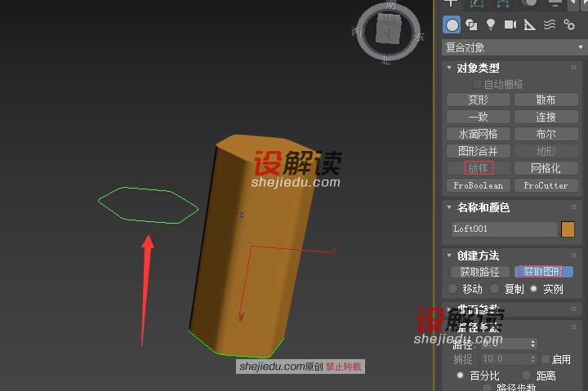Select the Shapes category icon
Viewport: 588px width, 391px height.
pyautogui.click(x=471, y=24)
